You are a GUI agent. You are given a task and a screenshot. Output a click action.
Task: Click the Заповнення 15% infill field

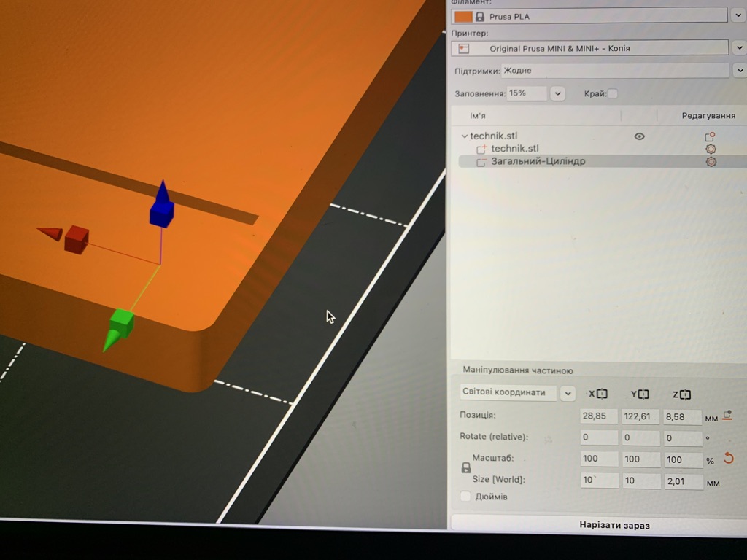click(x=527, y=93)
